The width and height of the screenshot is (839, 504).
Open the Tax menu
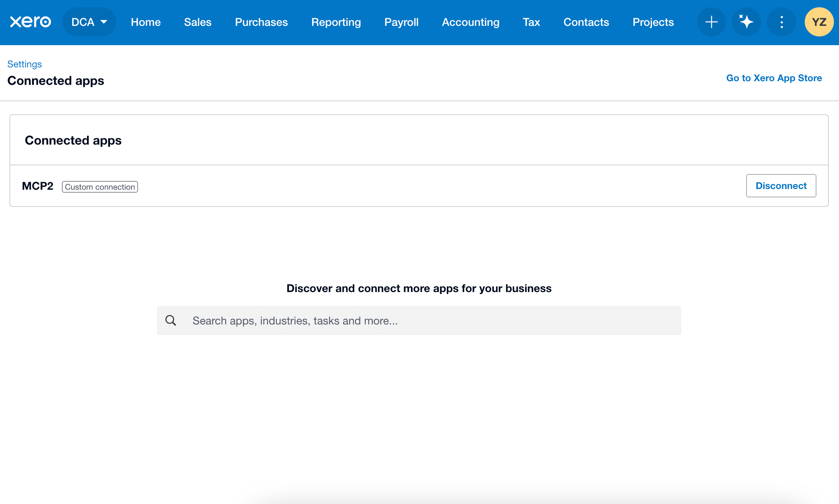pos(531,22)
